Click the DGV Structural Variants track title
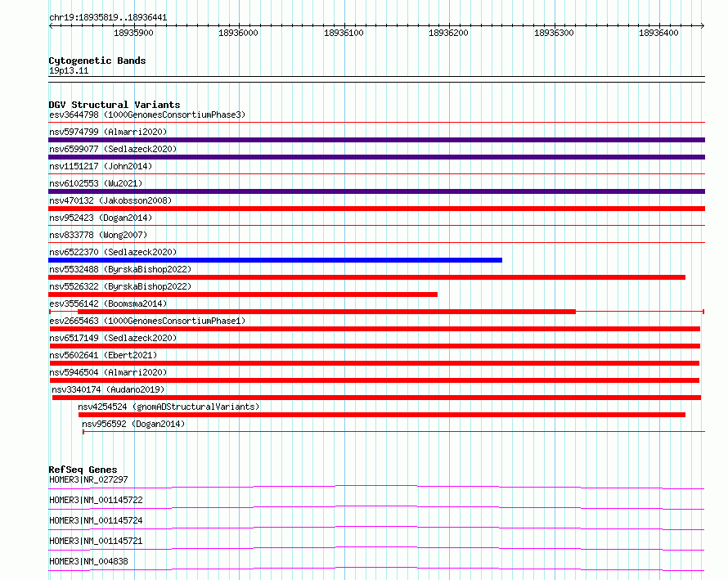 [115, 105]
